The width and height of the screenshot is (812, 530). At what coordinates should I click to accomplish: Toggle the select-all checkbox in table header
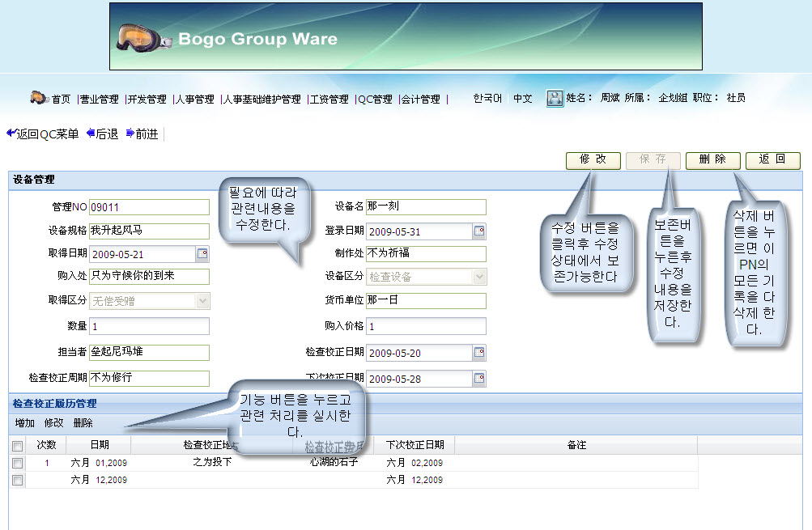pyautogui.click(x=17, y=446)
